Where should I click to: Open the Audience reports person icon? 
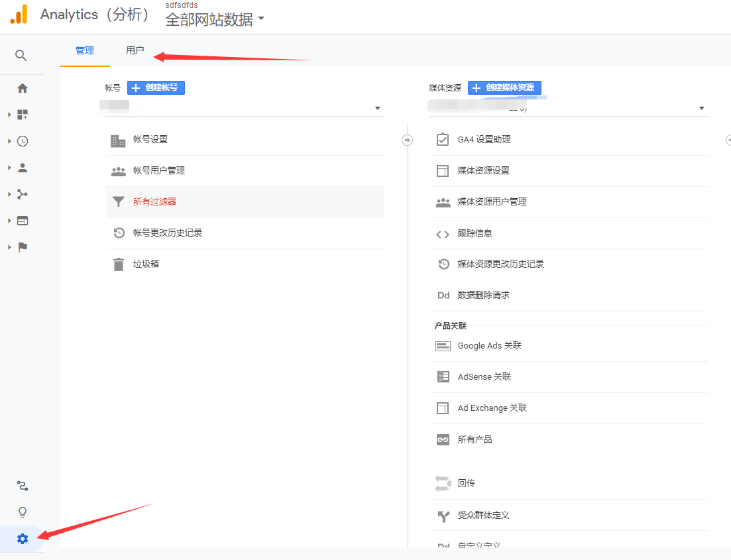(23, 167)
